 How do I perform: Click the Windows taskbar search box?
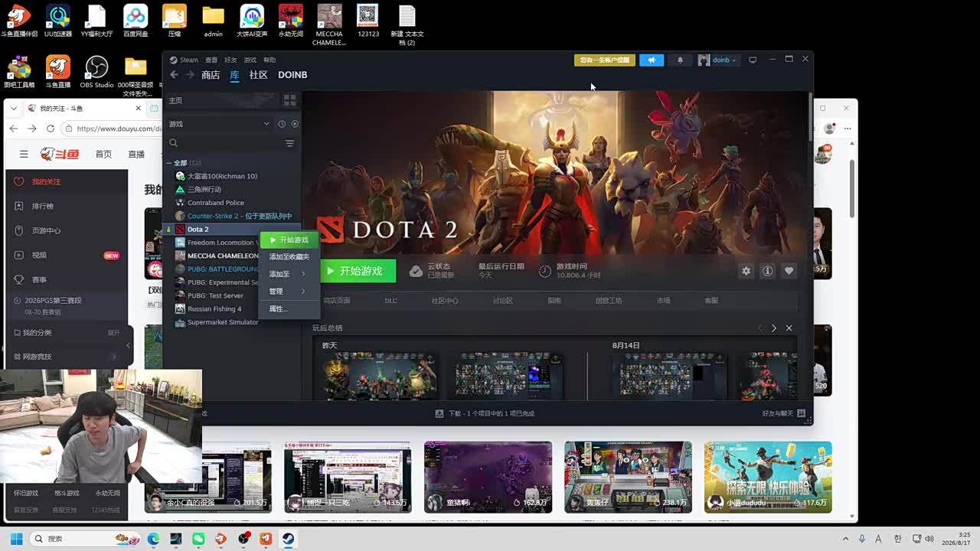(84, 539)
